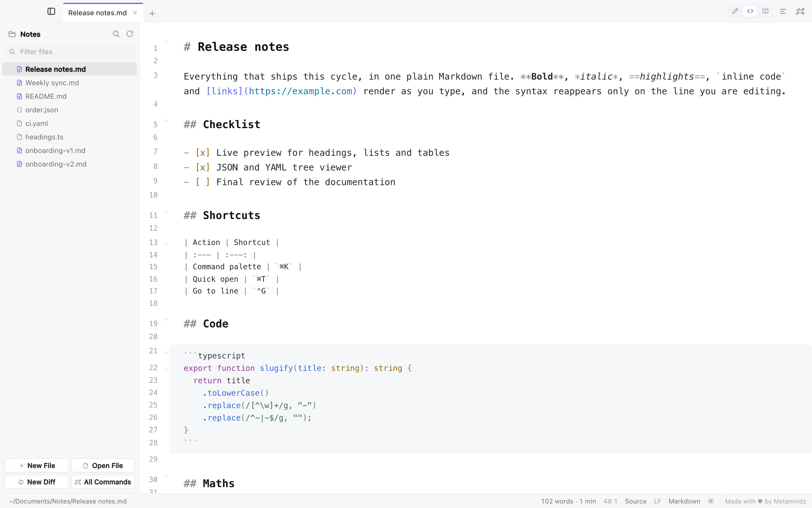Click line number 19 in gutter

pos(153,323)
